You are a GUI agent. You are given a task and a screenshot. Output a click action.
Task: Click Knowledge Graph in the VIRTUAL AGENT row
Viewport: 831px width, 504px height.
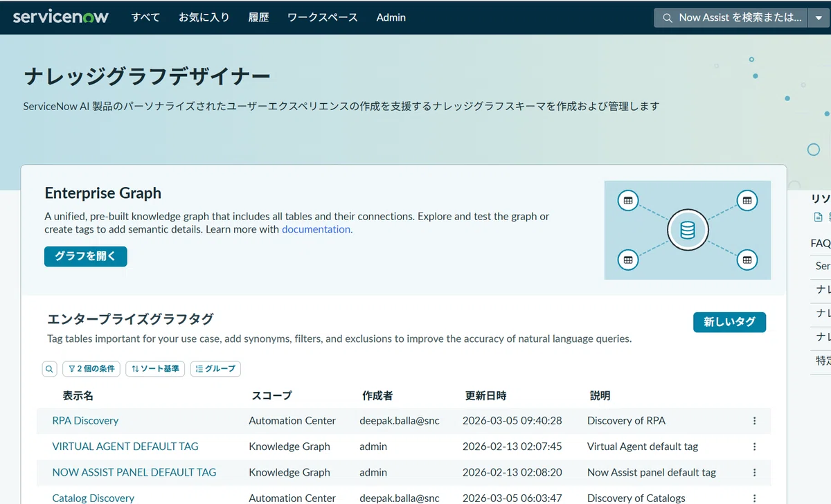[x=289, y=447]
